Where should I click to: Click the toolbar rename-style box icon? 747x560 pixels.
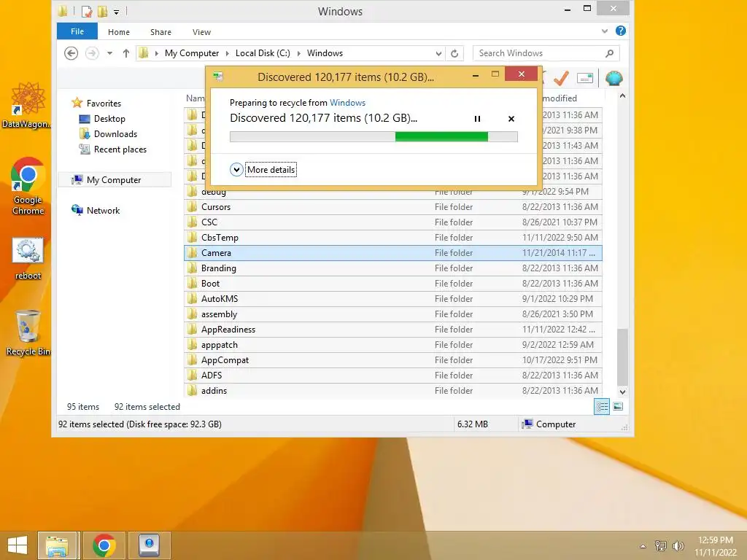tap(584, 78)
